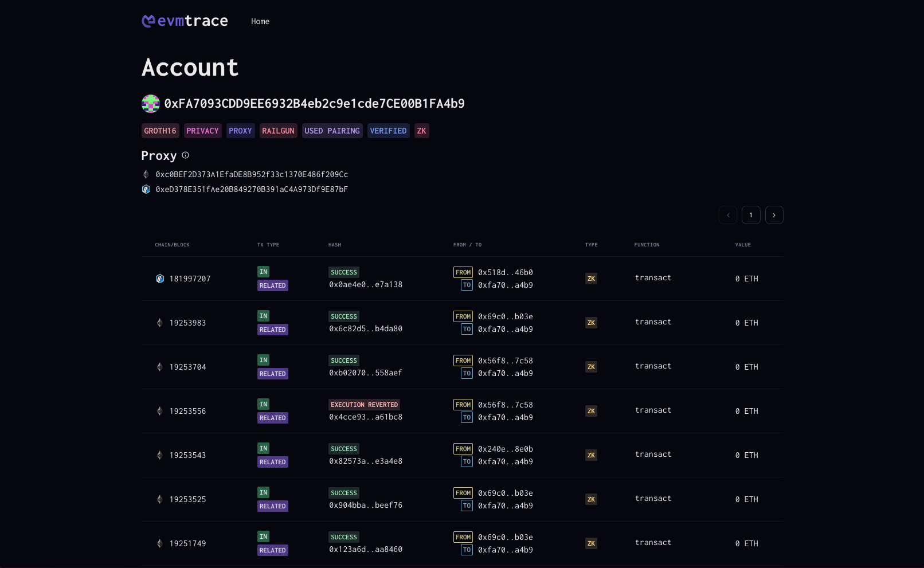
Task: Go to previous page chevron
Action: click(728, 215)
